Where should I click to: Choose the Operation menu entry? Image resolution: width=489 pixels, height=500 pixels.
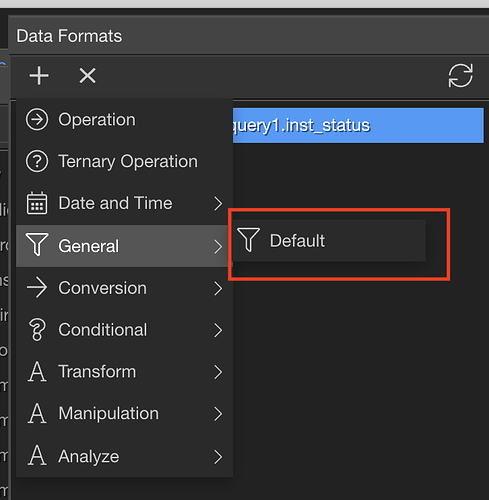(x=124, y=120)
